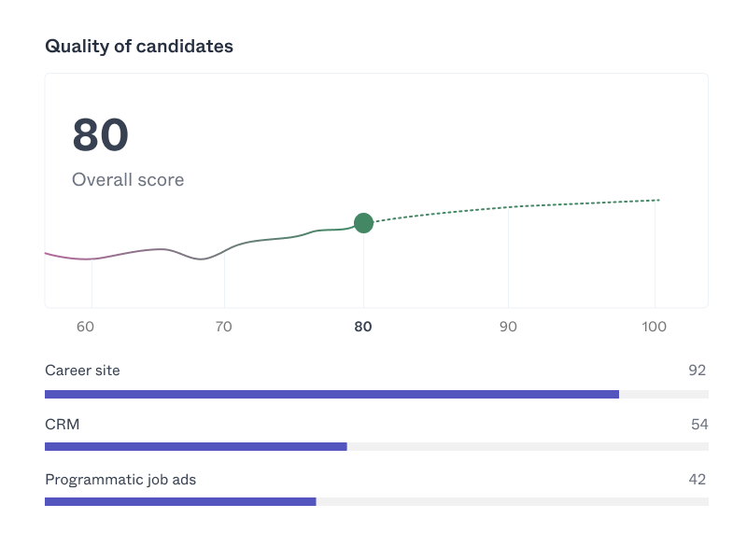Click the Career site progress bar
The image size is (747, 560).
click(376, 394)
